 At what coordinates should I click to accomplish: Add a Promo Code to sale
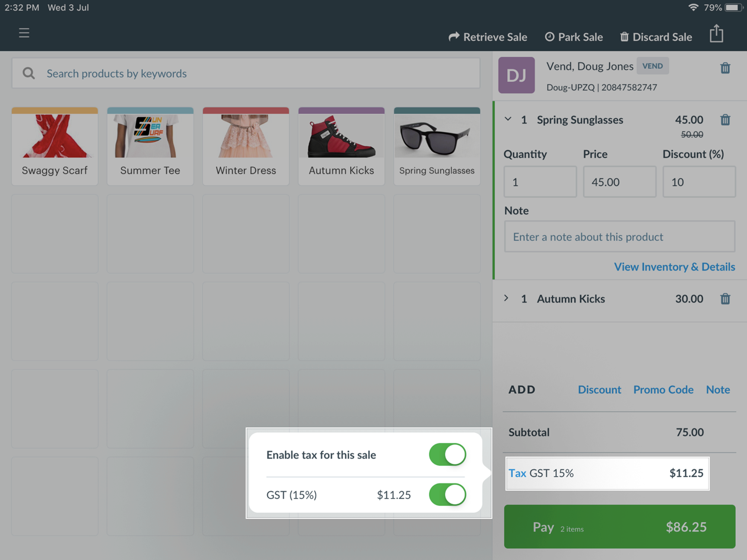point(663,390)
